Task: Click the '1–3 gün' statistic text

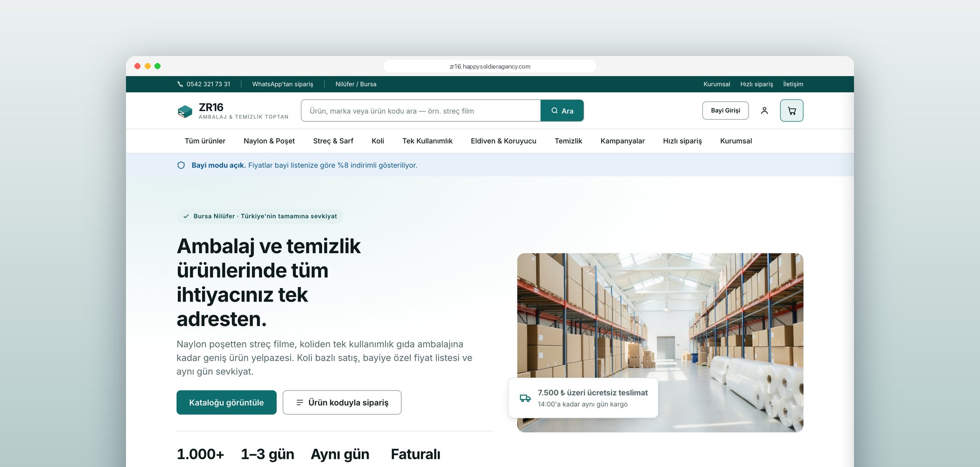Action: click(x=267, y=454)
